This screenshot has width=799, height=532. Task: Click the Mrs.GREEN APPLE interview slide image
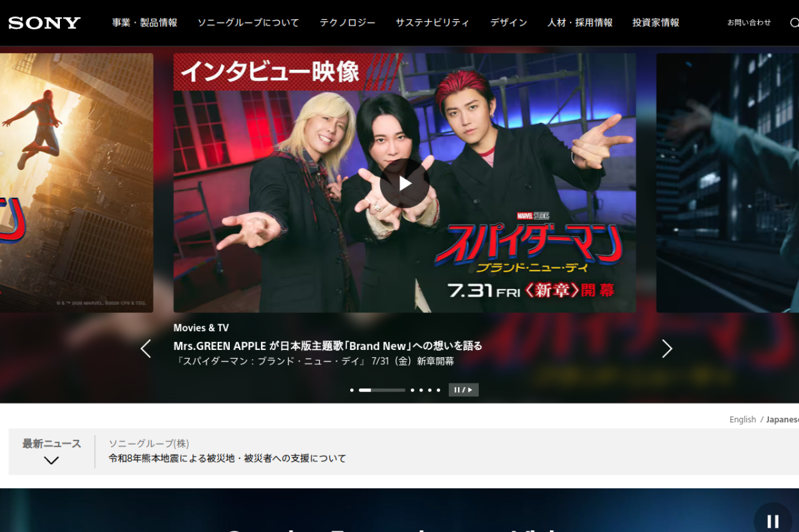404,183
